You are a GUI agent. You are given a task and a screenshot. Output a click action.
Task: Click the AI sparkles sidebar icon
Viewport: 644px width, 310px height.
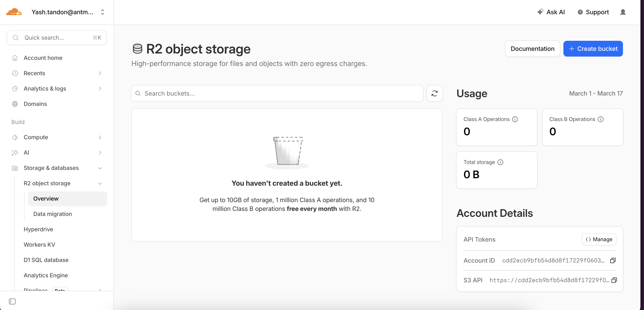(x=15, y=153)
